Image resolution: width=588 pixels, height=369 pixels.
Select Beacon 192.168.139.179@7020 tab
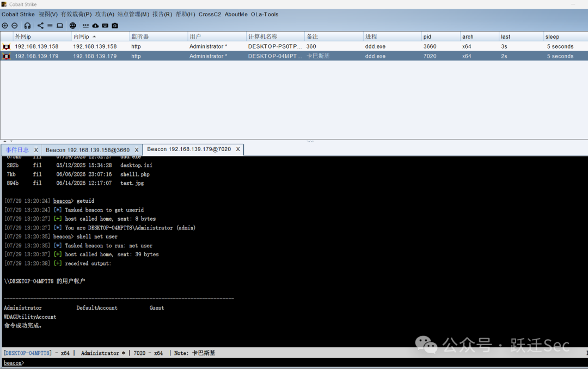click(189, 149)
